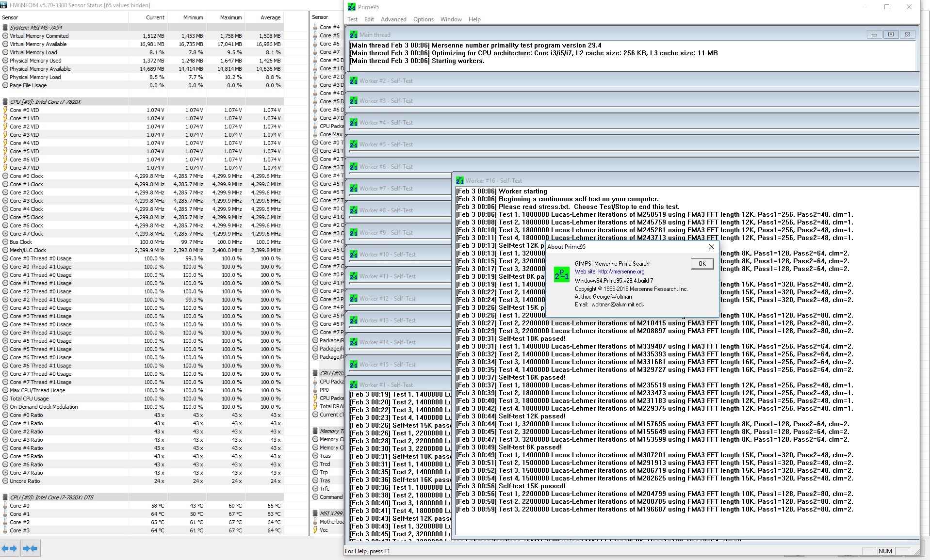Screen dimensions: 930x560
Task: Select the Virtual Memory Commited sensor row
Action: pos(142,36)
